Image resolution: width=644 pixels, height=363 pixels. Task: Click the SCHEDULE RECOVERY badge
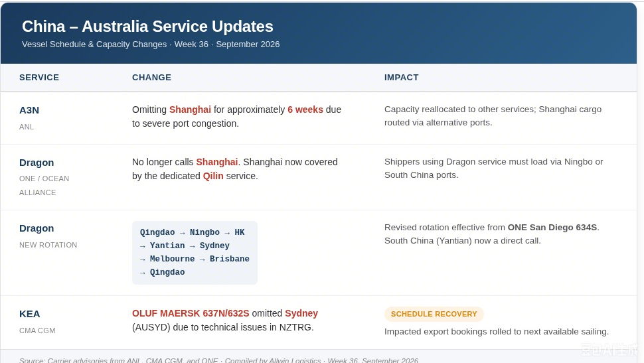[434, 314]
